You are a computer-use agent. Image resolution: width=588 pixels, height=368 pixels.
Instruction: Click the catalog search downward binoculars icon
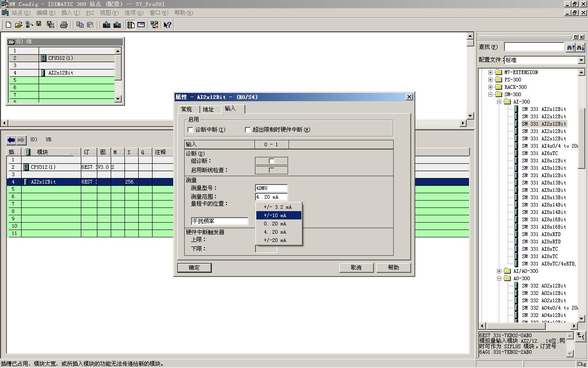pyautogui.click(x=581, y=47)
